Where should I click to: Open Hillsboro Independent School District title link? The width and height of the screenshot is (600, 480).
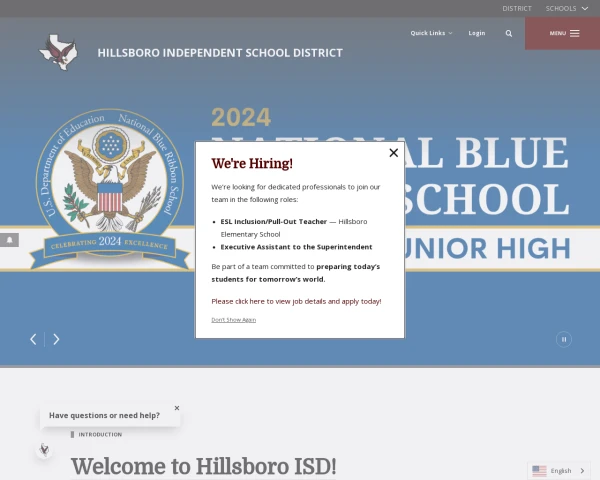(x=220, y=53)
